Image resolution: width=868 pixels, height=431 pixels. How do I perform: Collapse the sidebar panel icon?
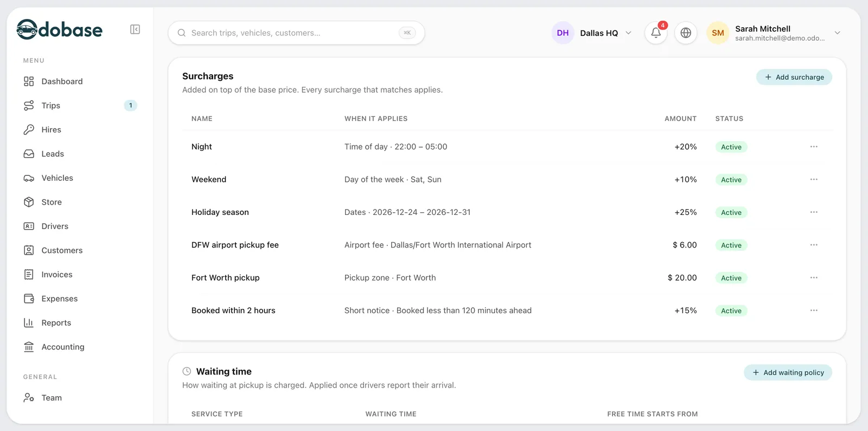135,29
